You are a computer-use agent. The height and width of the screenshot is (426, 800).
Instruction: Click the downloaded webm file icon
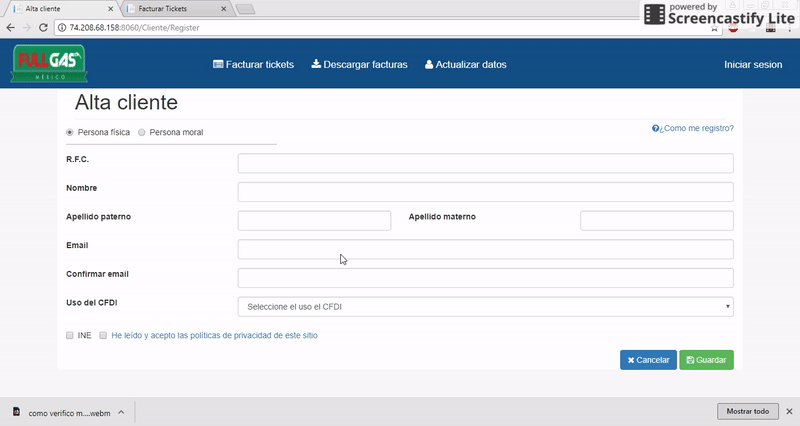click(17, 411)
